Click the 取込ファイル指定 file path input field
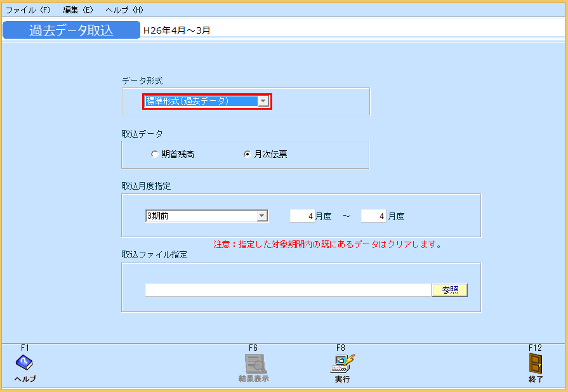 coord(286,289)
